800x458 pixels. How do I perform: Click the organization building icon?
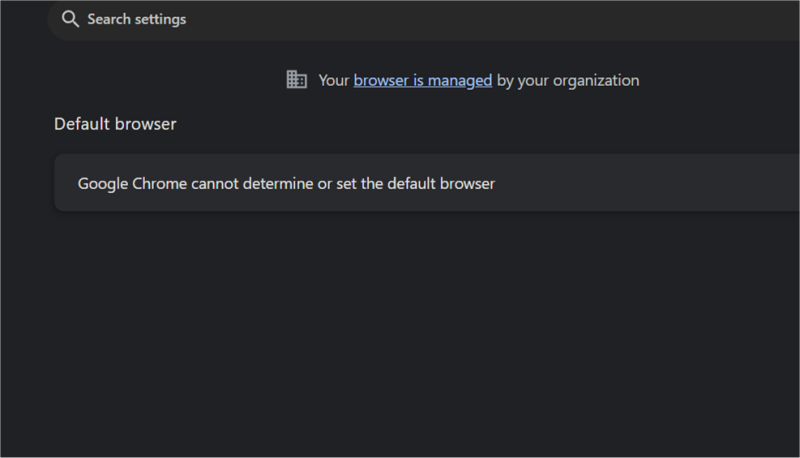click(296, 80)
